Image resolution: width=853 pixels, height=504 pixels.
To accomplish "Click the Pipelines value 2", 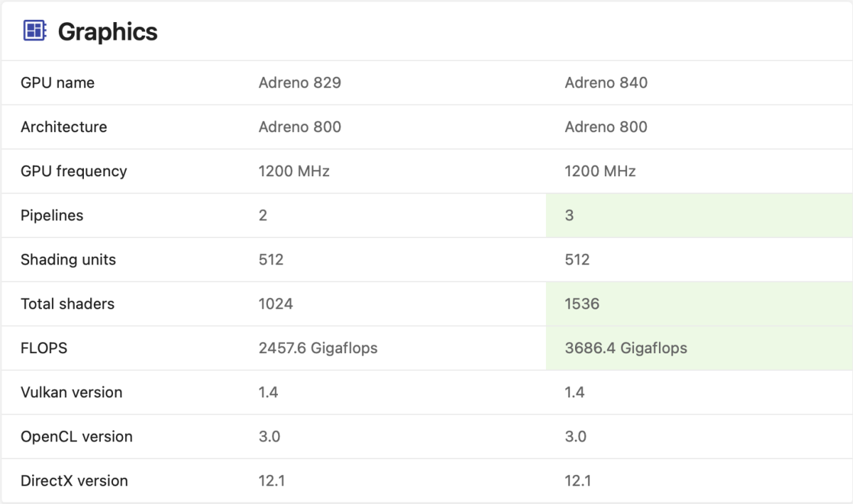I will (x=263, y=215).
